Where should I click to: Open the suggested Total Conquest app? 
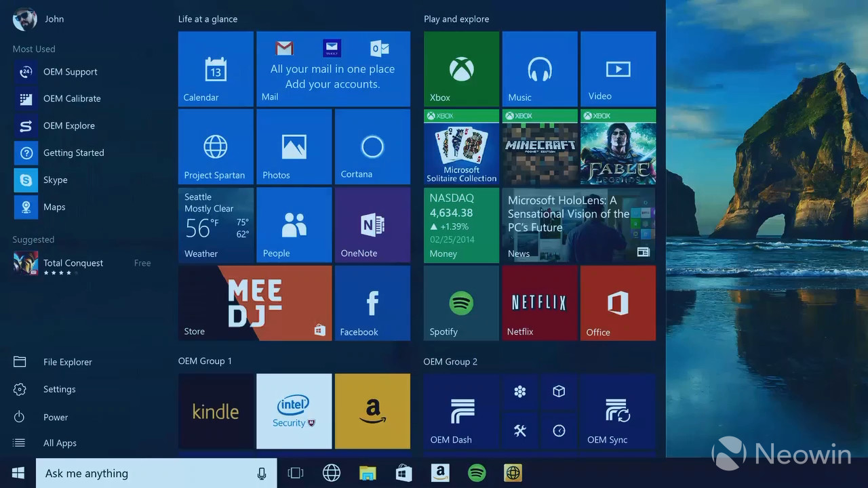click(x=73, y=263)
